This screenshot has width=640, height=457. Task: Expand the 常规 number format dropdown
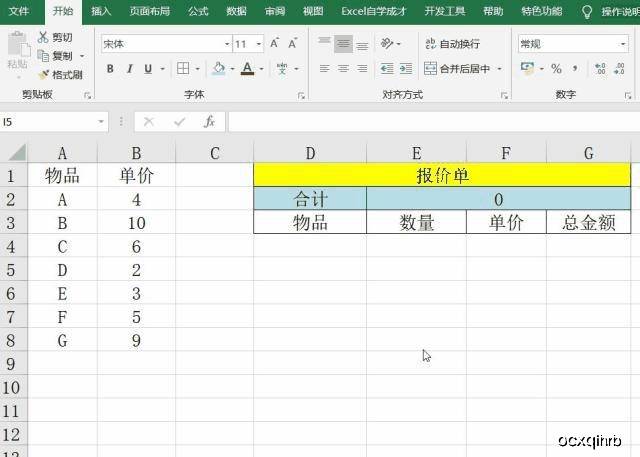623,44
